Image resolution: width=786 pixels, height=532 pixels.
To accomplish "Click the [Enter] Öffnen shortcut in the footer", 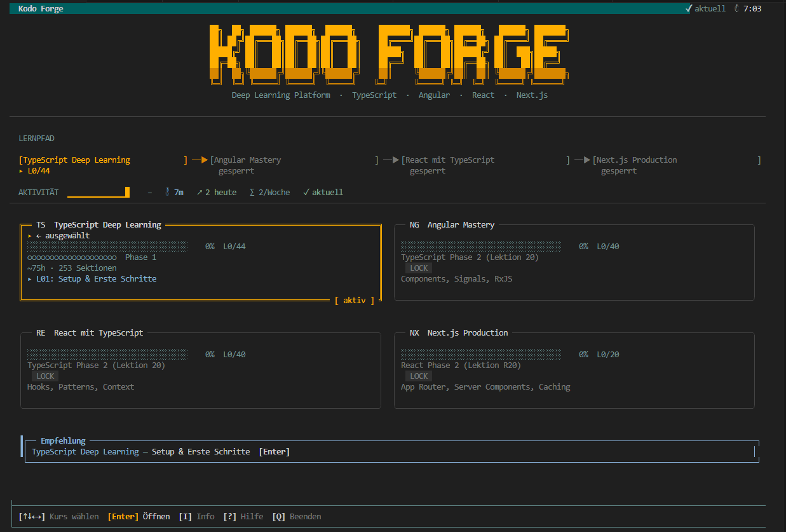I will pyautogui.click(x=139, y=517).
